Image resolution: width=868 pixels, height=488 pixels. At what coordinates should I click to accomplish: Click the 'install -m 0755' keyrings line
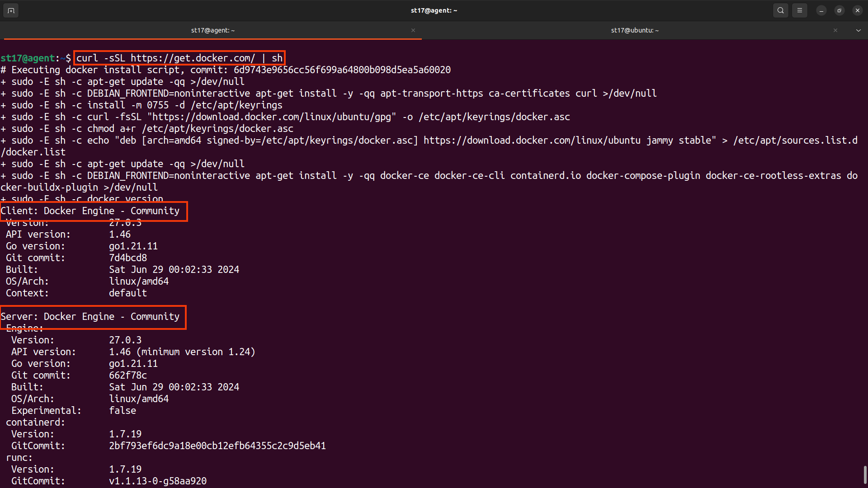(x=142, y=105)
